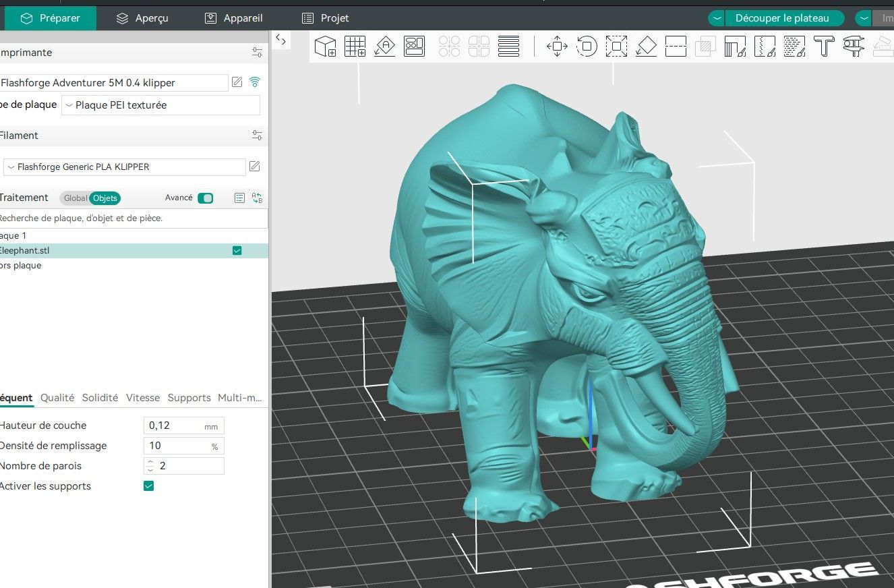Choose the Scale tool icon
The height and width of the screenshot is (588, 894).
[x=616, y=46]
